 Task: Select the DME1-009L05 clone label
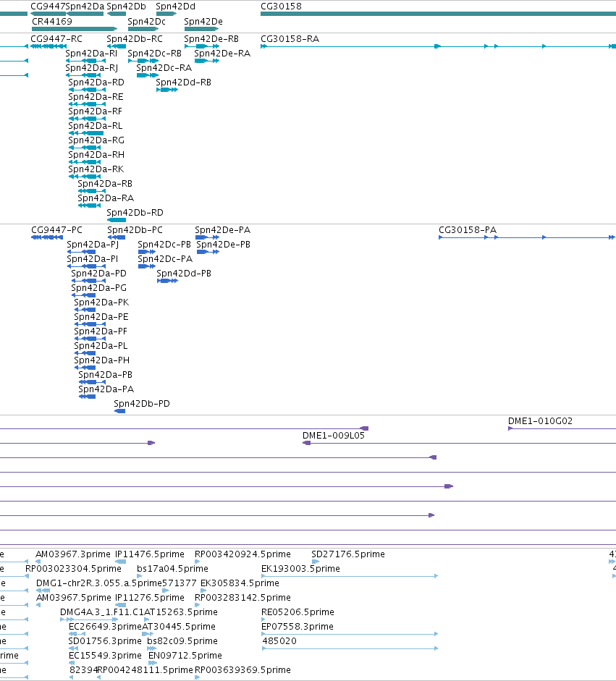(333, 436)
